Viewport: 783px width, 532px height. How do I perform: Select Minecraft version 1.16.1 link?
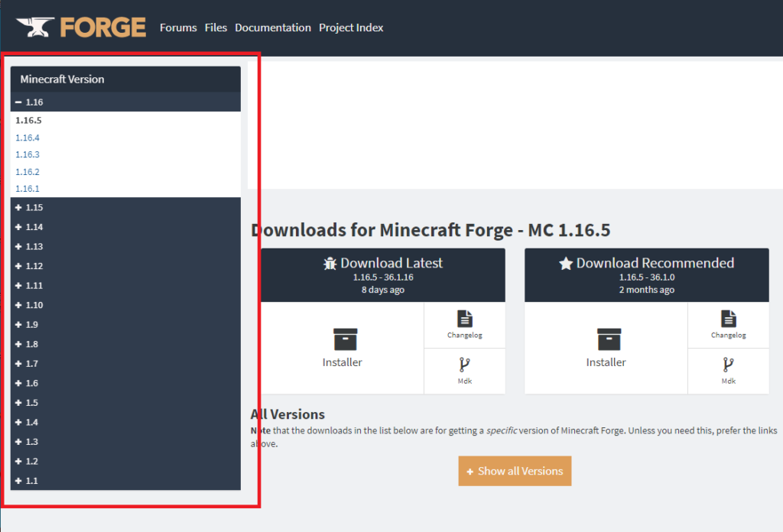tap(28, 189)
